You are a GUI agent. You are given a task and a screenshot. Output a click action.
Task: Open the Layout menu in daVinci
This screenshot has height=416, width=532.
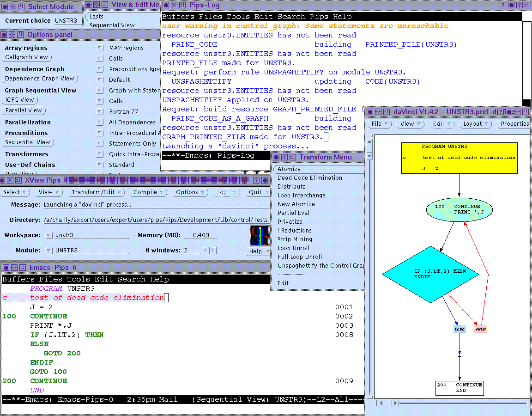click(472, 123)
